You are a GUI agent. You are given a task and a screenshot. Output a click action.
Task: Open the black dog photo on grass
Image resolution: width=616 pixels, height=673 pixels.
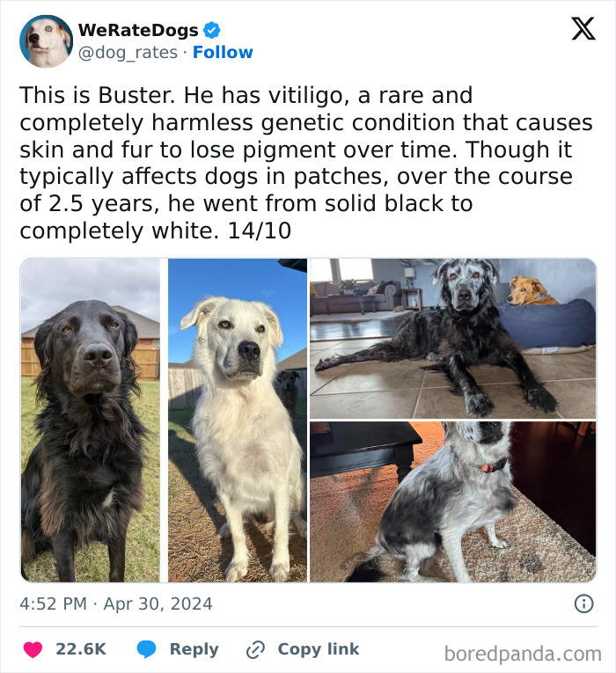coord(91,421)
